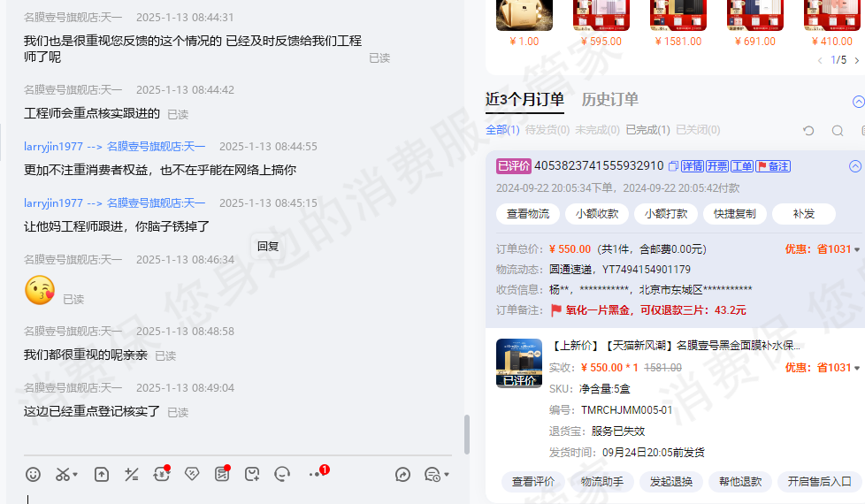Click the red flag in order remark
Image resolution: width=865 pixels, height=504 pixels.
pos(556,310)
